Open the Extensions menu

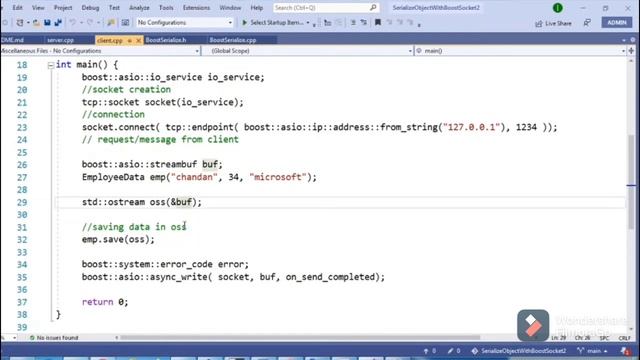point(196,8)
